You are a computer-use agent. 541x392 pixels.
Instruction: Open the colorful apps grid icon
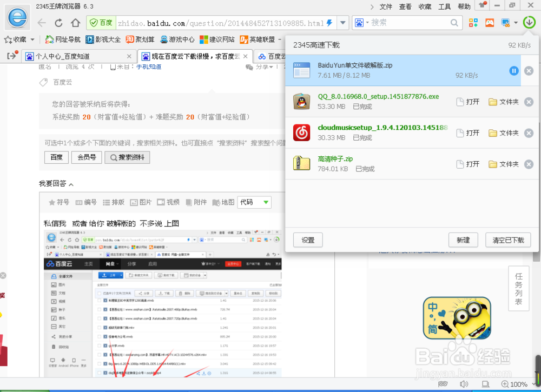coord(473,23)
